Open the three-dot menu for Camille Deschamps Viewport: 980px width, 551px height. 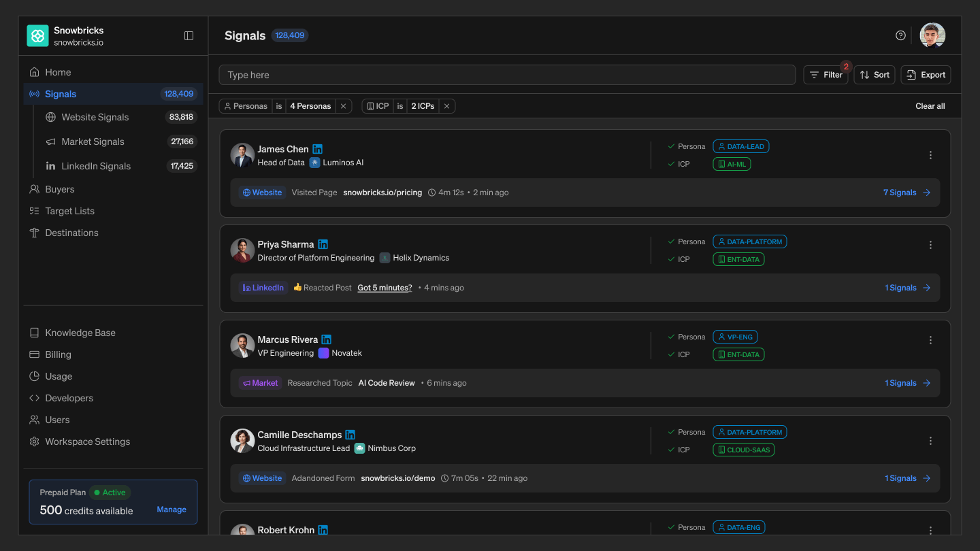pos(930,441)
